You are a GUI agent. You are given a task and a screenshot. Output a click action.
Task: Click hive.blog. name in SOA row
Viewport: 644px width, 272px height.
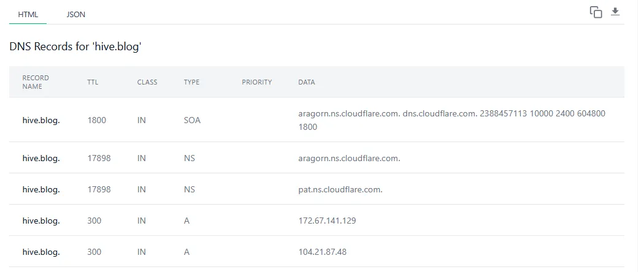[41, 121]
